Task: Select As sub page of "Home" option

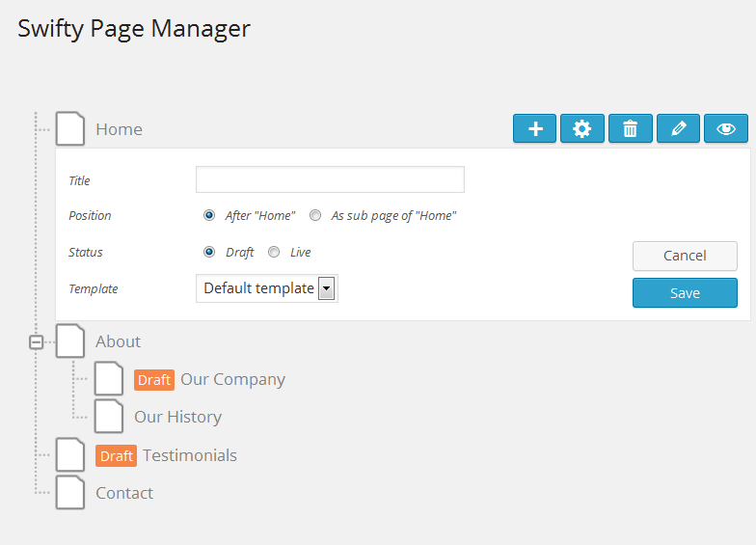Action: click(x=314, y=215)
